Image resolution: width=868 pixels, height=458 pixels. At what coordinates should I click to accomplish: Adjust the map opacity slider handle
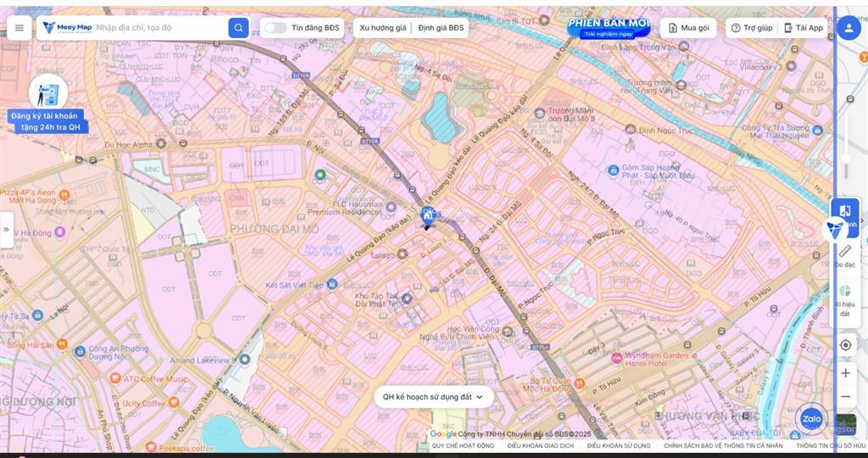(x=846, y=159)
